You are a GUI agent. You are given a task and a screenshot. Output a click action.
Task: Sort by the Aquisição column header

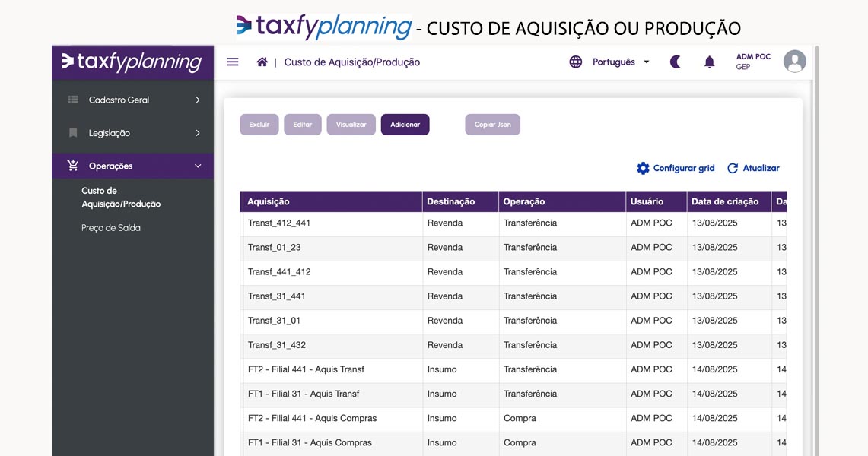coord(269,201)
